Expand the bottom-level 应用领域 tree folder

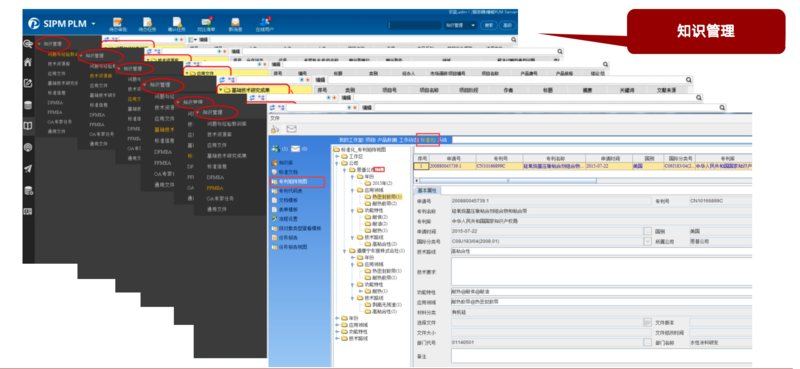coord(337,324)
